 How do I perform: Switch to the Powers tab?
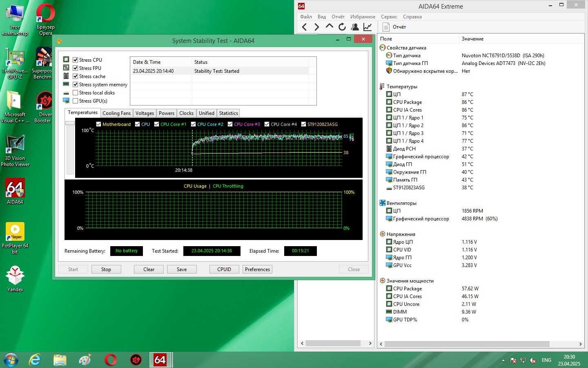click(x=167, y=113)
